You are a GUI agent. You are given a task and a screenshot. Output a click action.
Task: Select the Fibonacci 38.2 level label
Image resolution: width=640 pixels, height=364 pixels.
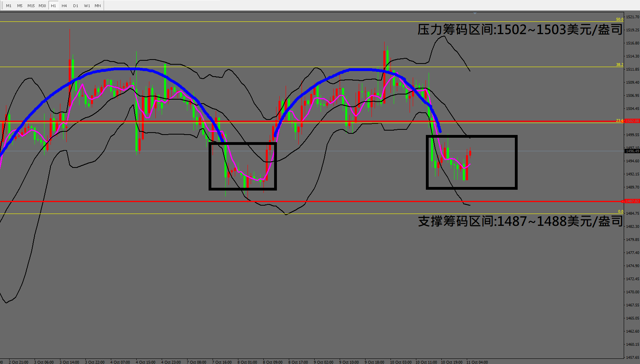click(619, 65)
